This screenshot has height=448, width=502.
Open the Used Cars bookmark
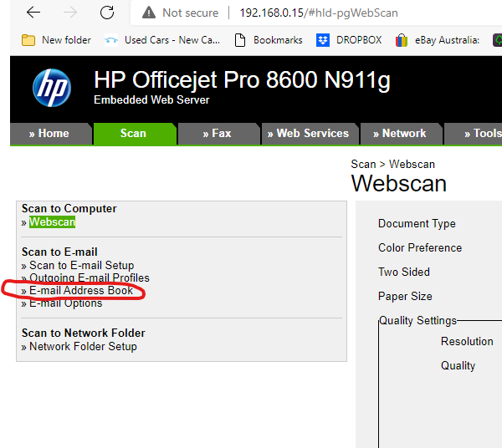[x=162, y=39]
